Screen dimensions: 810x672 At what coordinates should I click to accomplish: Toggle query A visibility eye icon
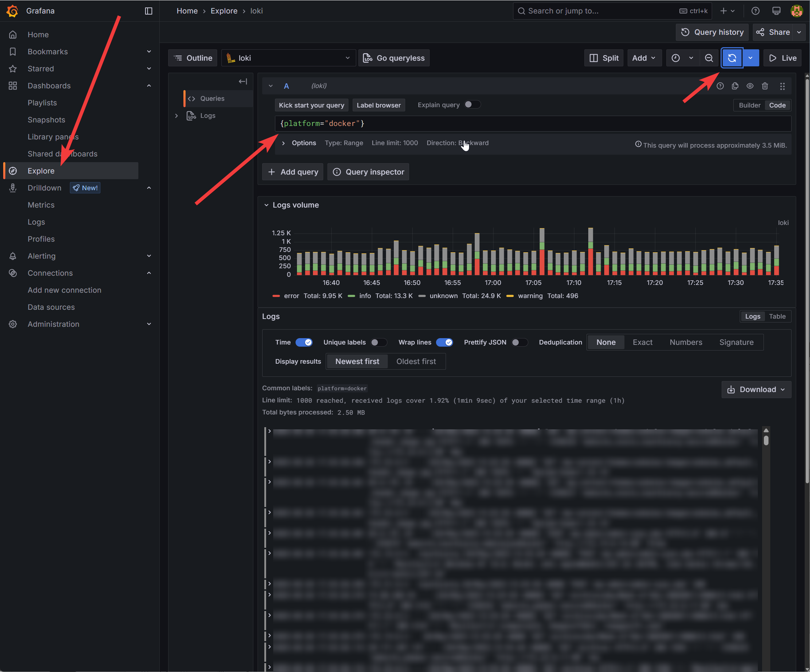(750, 86)
